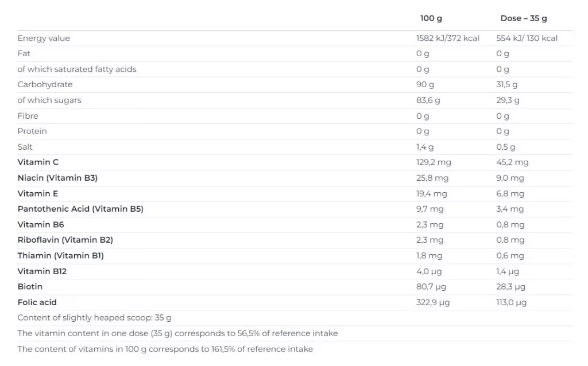The height and width of the screenshot is (366, 588).
Task: Click the '80,7 µg' Biotin value
Action: 431,287
